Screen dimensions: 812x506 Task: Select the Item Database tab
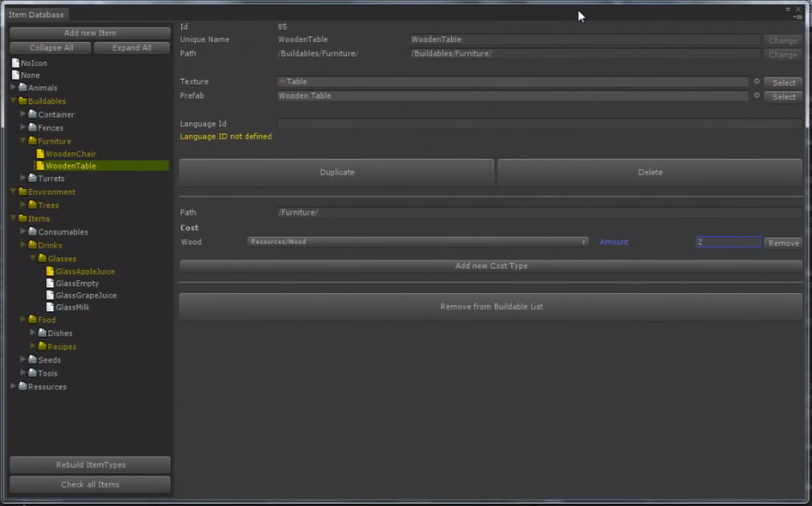click(x=37, y=15)
